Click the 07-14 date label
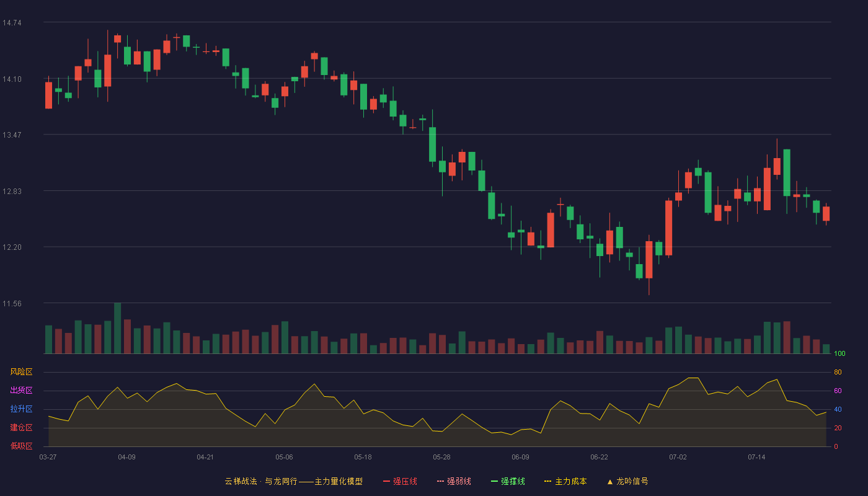Viewport: 868px width, 496px height. click(x=756, y=457)
